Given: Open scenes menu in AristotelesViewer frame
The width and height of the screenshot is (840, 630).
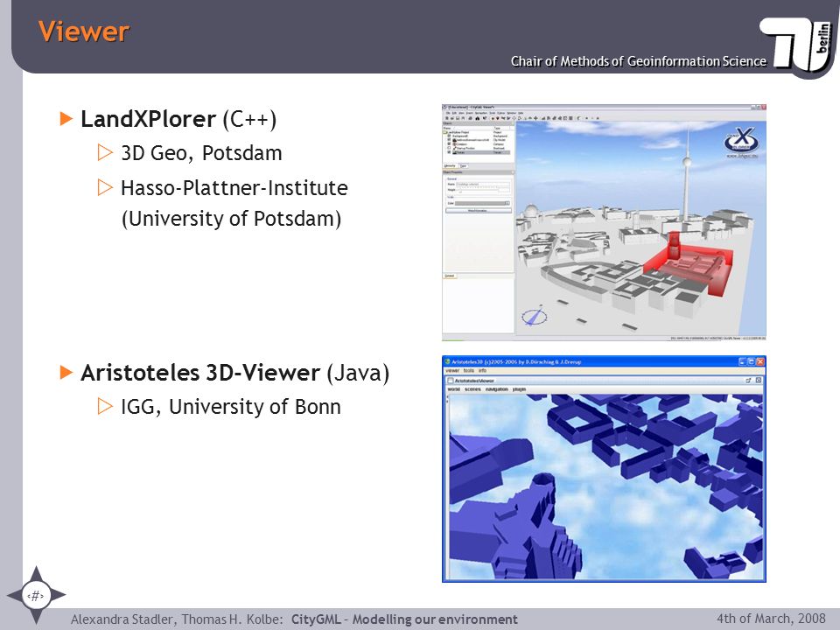Looking at the screenshot, I should pos(472,388).
